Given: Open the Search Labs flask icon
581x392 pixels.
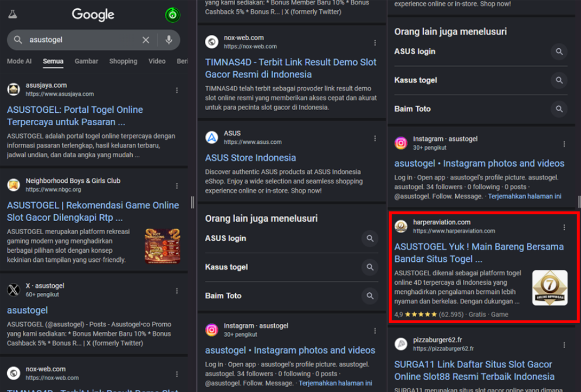Looking at the screenshot, I should tap(12, 15).
